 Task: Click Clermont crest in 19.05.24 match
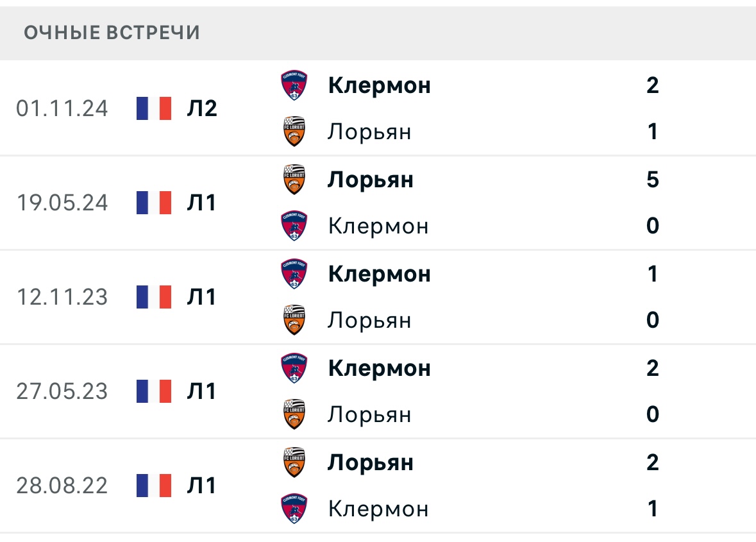point(294,226)
